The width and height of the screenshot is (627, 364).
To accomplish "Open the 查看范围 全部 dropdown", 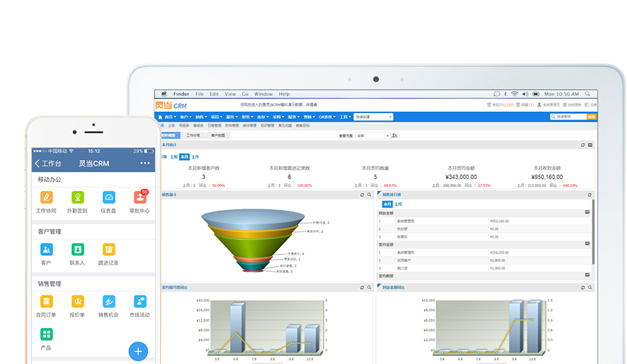I will click(x=372, y=136).
